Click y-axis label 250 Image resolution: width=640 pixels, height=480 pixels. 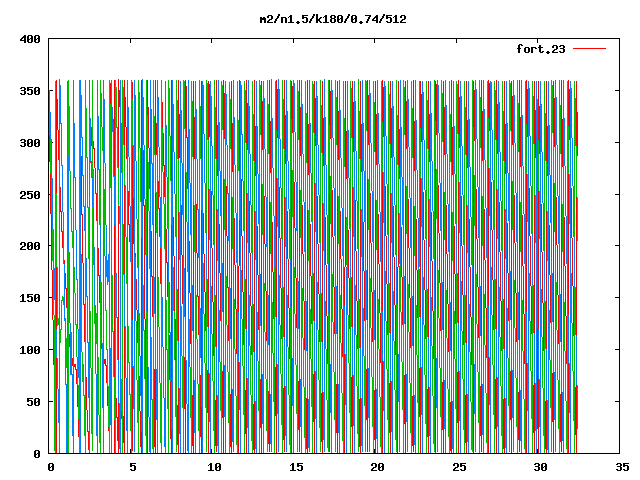click(30, 195)
